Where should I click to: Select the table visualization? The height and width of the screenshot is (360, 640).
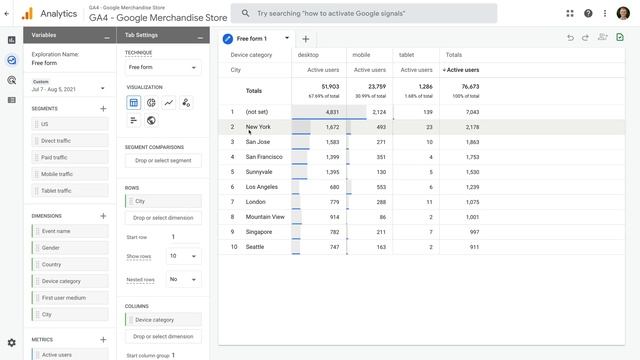point(133,103)
